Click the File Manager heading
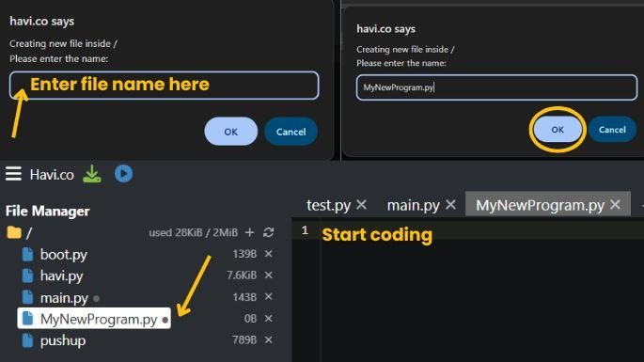Viewport: 644px width, 362px height. tap(48, 211)
